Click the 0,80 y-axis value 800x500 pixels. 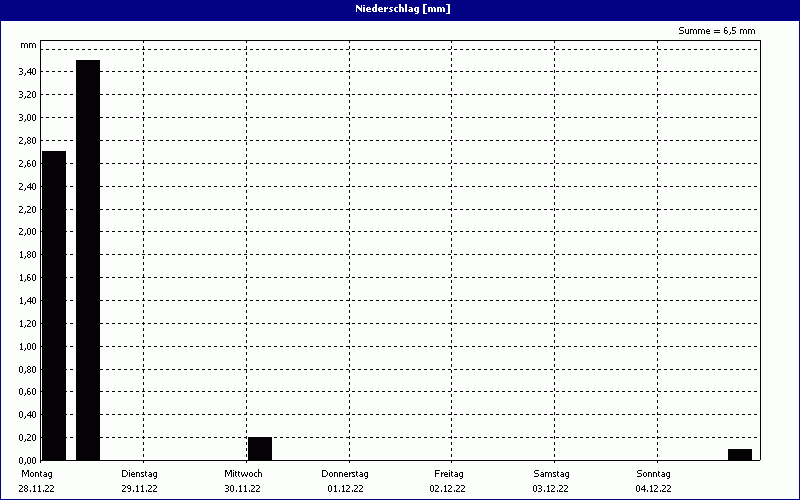[x=27, y=370]
